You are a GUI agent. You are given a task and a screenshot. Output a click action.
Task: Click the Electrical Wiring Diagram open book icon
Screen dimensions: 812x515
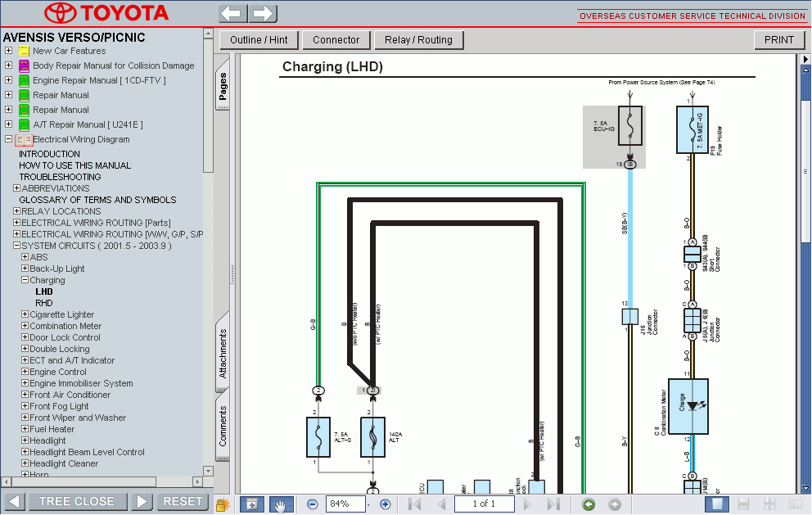click(x=24, y=140)
